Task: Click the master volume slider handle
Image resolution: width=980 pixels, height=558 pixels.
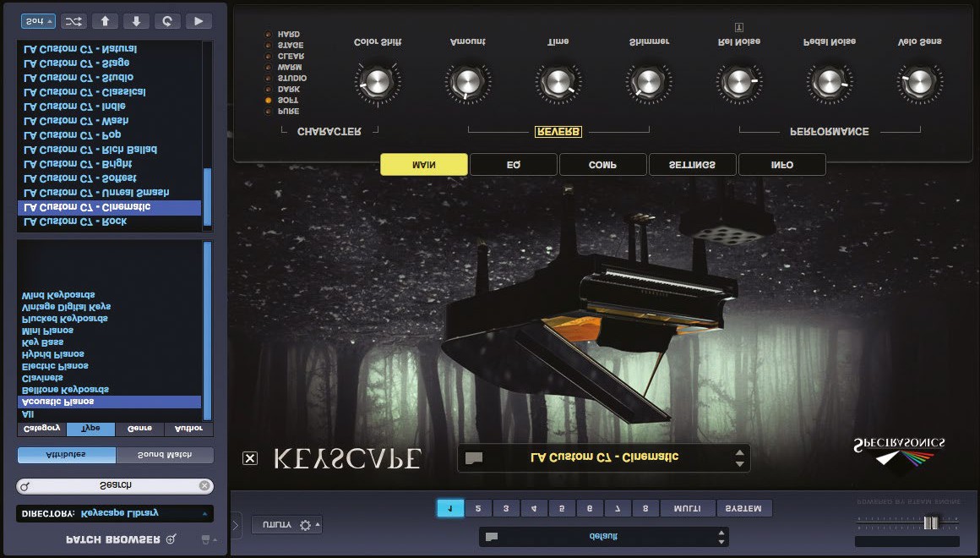Action: [931, 523]
